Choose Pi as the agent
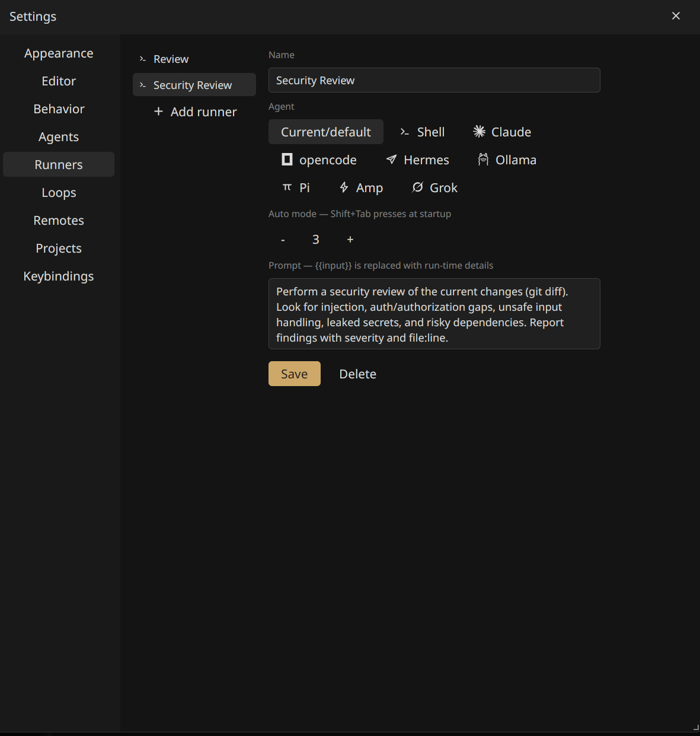 click(295, 187)
